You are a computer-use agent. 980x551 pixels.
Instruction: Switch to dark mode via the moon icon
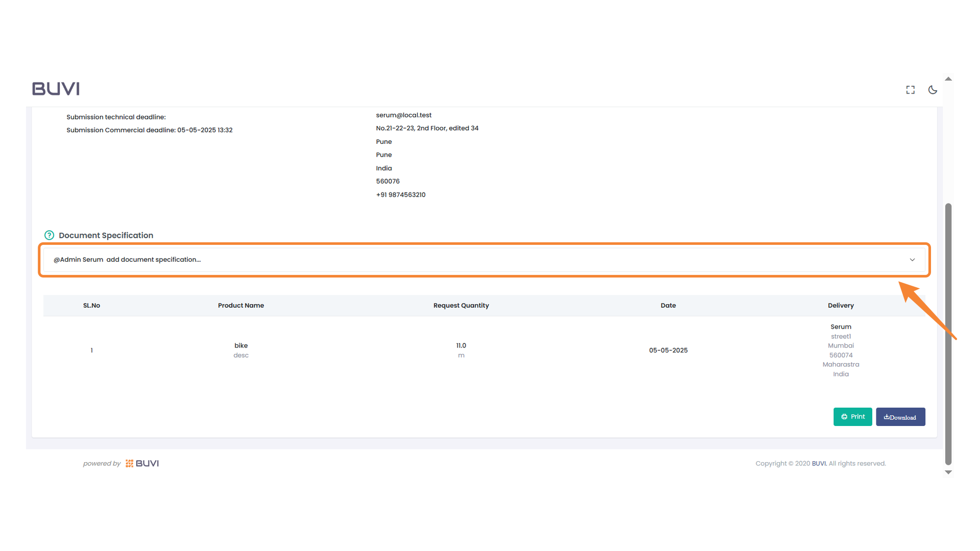tap(933, 89)
